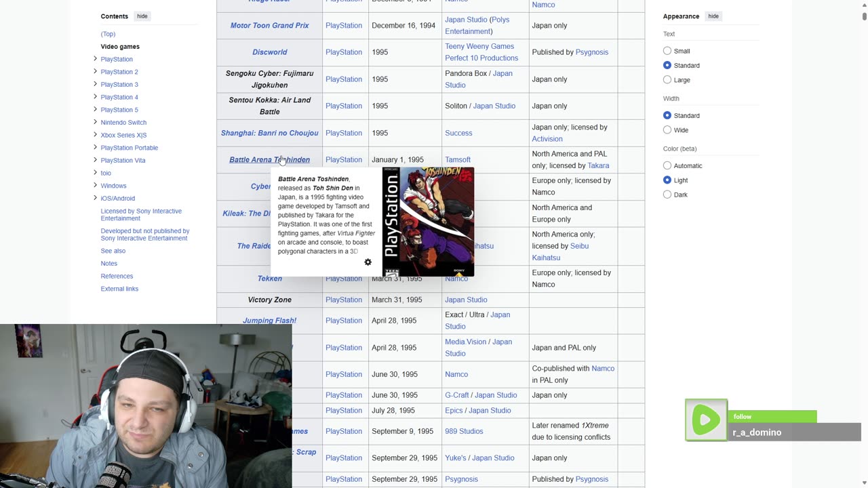Open Battle Arena Toshinden link
868x488 pixels.
pos(270,160)
